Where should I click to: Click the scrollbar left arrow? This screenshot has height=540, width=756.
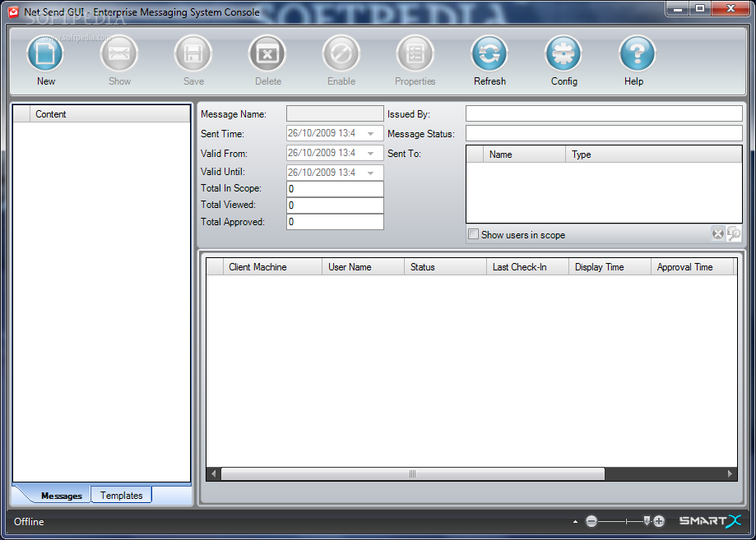(x=214, y=473)
